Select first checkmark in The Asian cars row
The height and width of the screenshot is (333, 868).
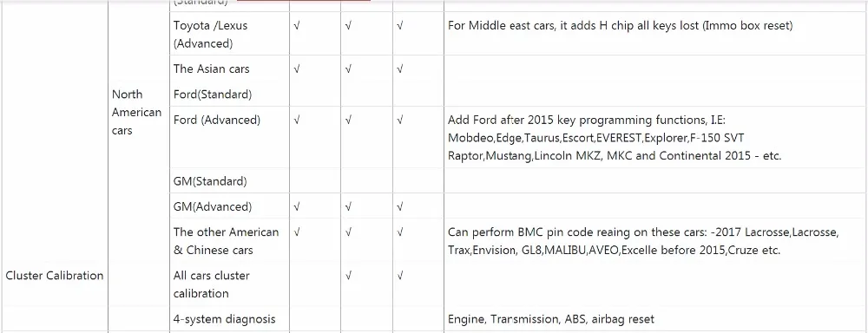tap(297, 69)
